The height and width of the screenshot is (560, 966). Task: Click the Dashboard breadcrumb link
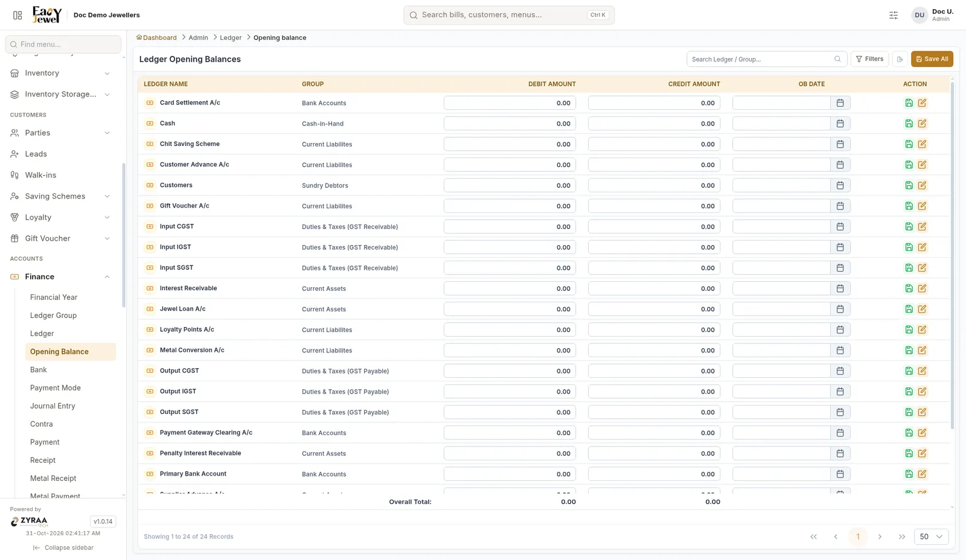coord(156,37)
